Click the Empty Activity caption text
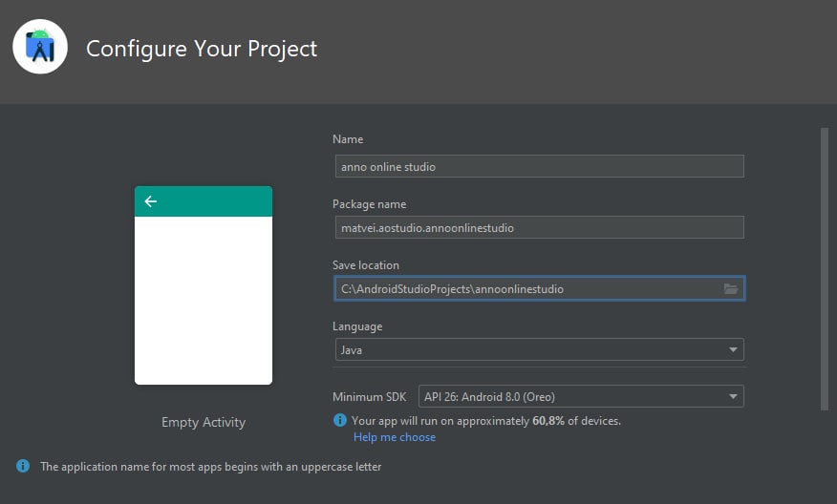Screen dimensions: 837x504 204,422
